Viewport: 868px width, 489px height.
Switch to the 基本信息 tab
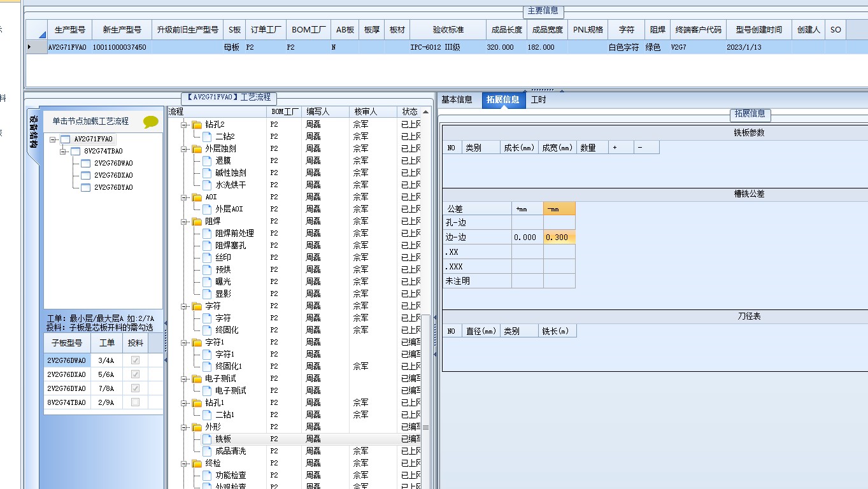(x=457, y=100)
